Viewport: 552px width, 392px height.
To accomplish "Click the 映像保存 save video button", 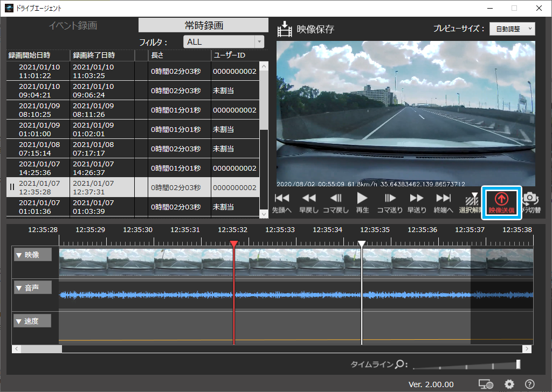I will tap(306, 29).
